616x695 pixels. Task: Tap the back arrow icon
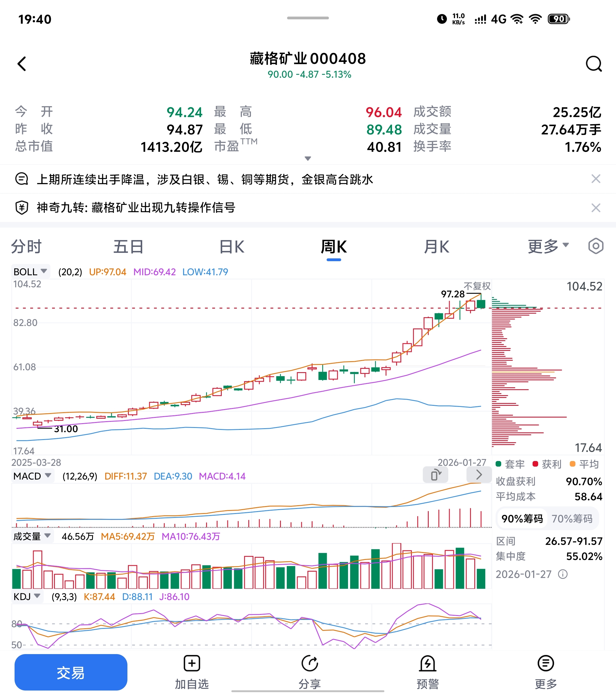[22, 64]
